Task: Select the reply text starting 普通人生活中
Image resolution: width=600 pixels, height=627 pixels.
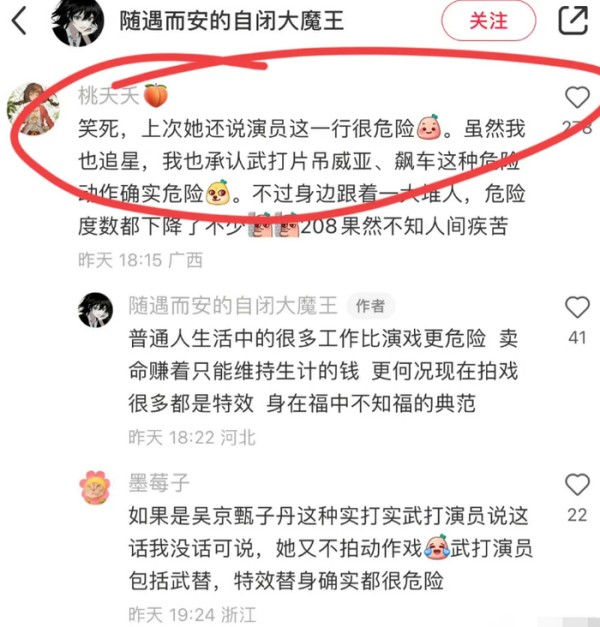Action: 323,371
